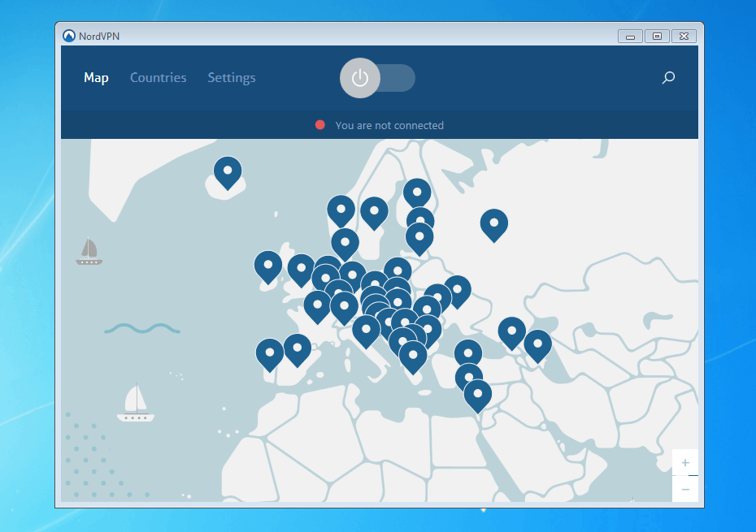Select the Switzerland server pin

[344, 309]
